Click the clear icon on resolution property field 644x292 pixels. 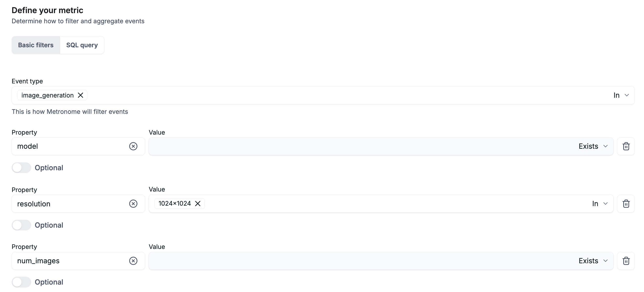click(133, 203)
